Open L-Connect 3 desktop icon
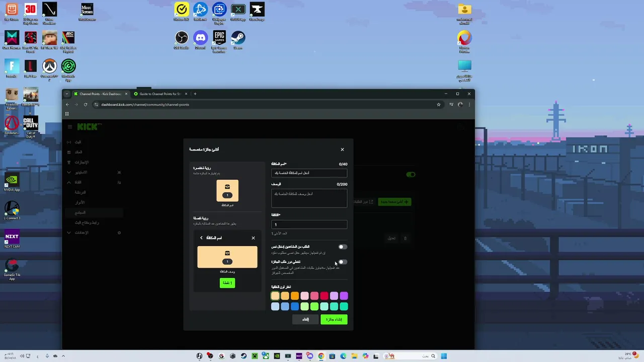Screen dimensions: 644x362 pos(12,211)
